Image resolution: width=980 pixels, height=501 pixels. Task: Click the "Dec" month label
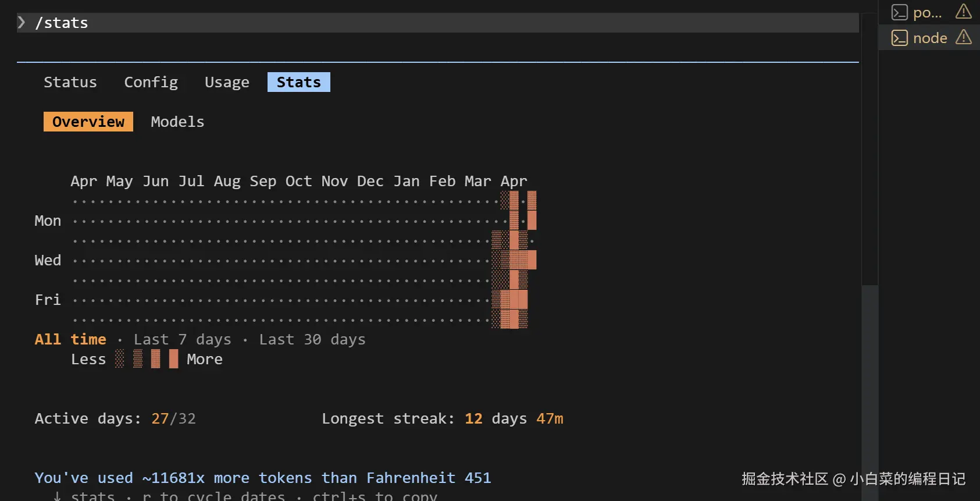point(370,181)
